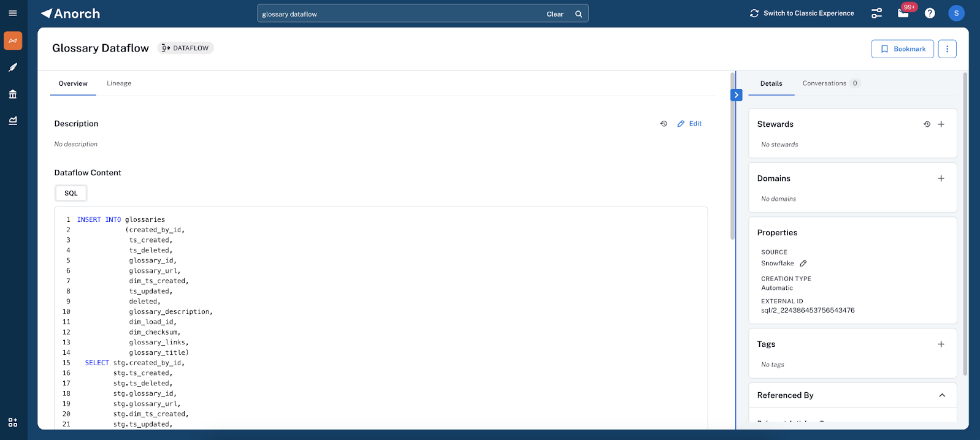
Task: Switch to Classic Experience
Action: 802,13
